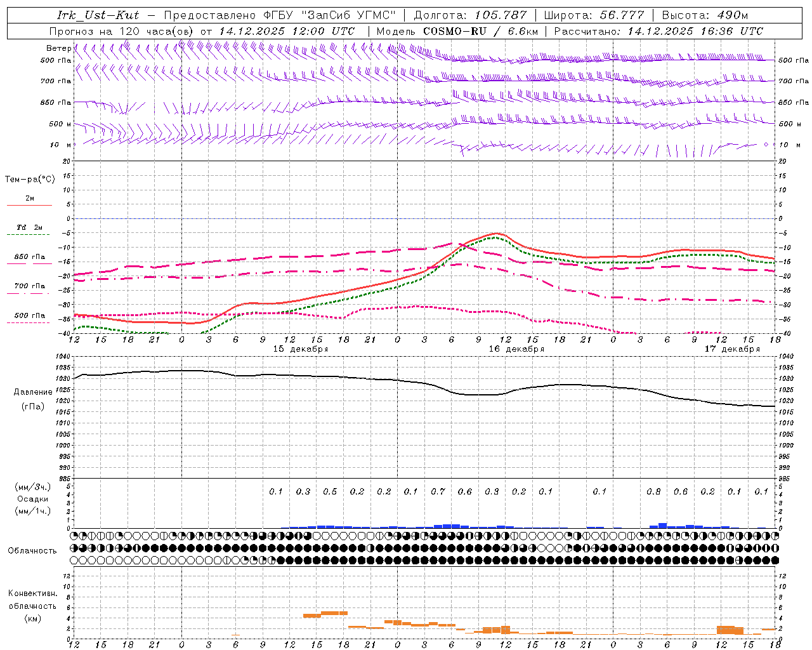The image size is (812, 650).
Task: Click the 'Давление' pressure panel label
Action: pos(33,392)
